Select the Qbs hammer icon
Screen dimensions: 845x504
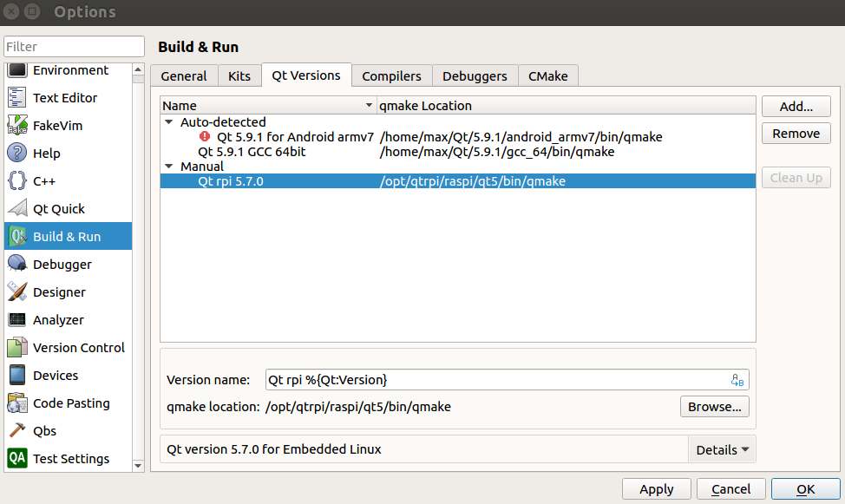click(x=16, y=430)
